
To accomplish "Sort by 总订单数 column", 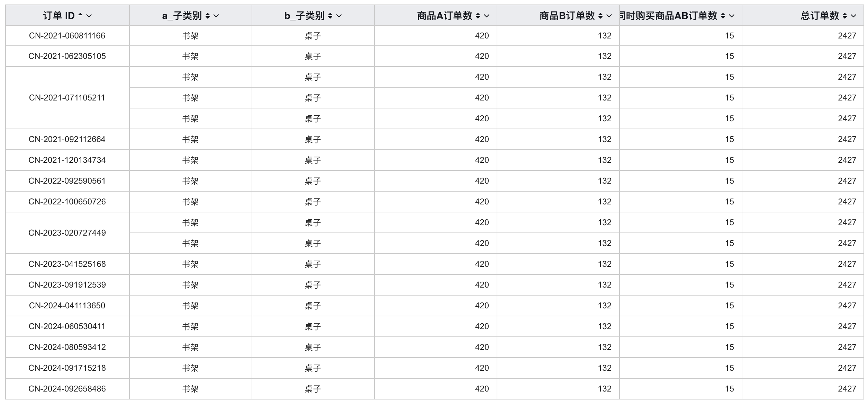I will [845, 16].
